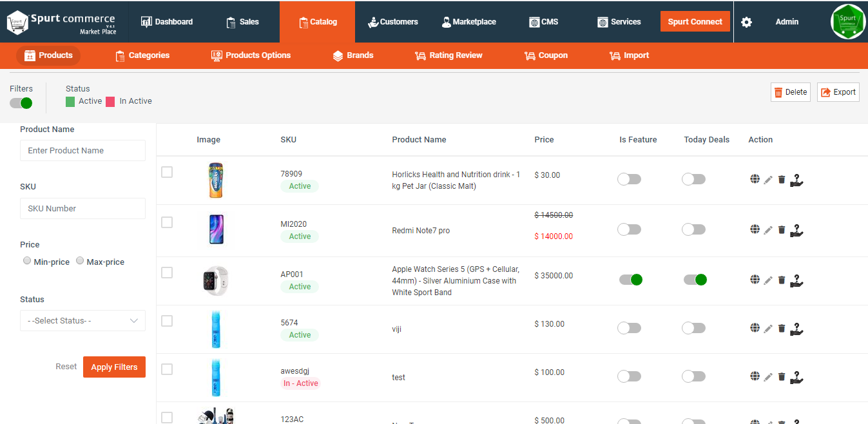Switch to the Products Options tab
Viewport: 868px width, 424px height.
pos(251,55)
